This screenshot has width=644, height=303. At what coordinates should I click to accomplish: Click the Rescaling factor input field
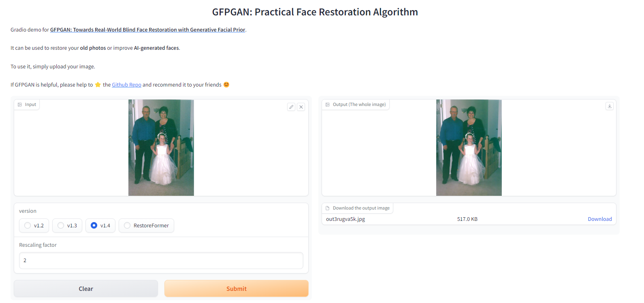(161, 261)
